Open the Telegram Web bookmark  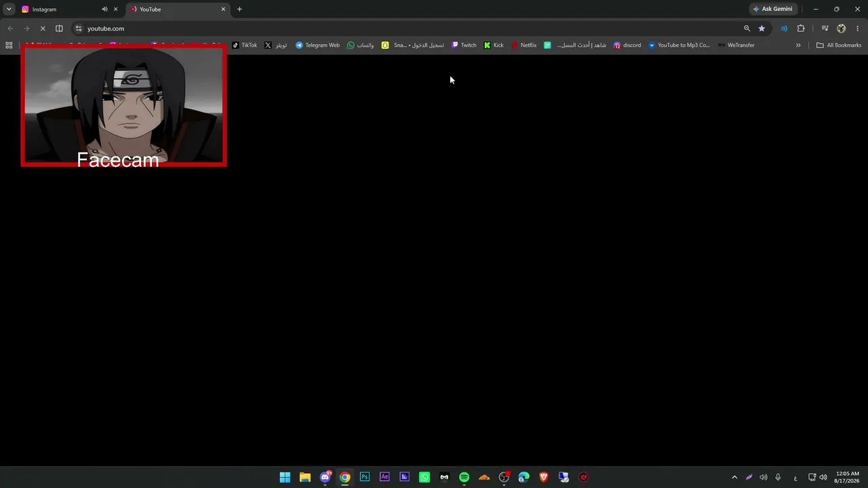pos(317,45)
